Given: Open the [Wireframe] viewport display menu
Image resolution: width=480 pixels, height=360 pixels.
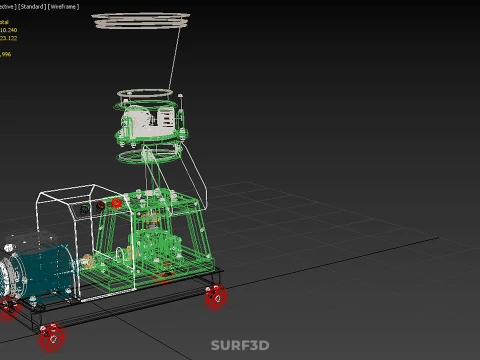Looking at the screenshot, I should pos(63,7).
